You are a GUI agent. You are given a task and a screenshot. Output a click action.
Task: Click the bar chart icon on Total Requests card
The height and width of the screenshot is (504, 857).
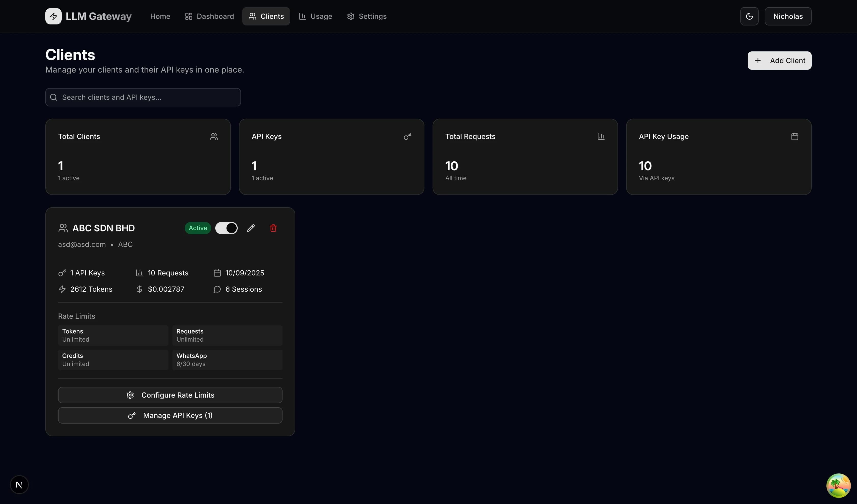coord(601,136)
